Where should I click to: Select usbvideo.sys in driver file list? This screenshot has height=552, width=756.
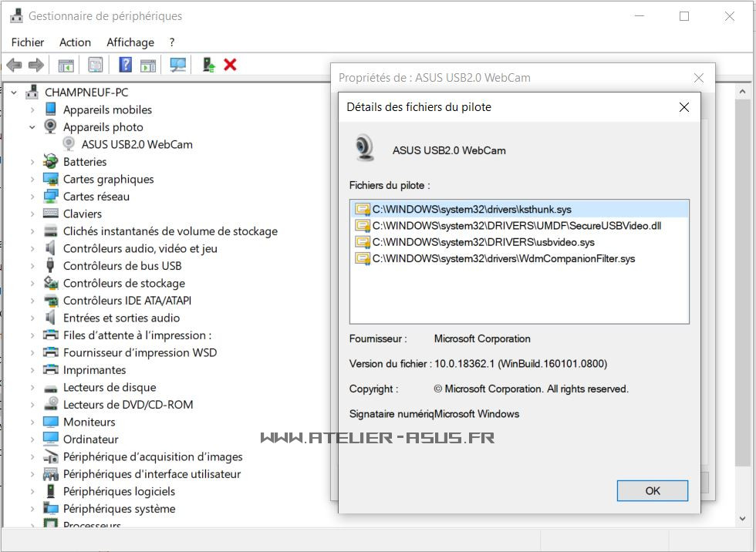pos(483,242)
